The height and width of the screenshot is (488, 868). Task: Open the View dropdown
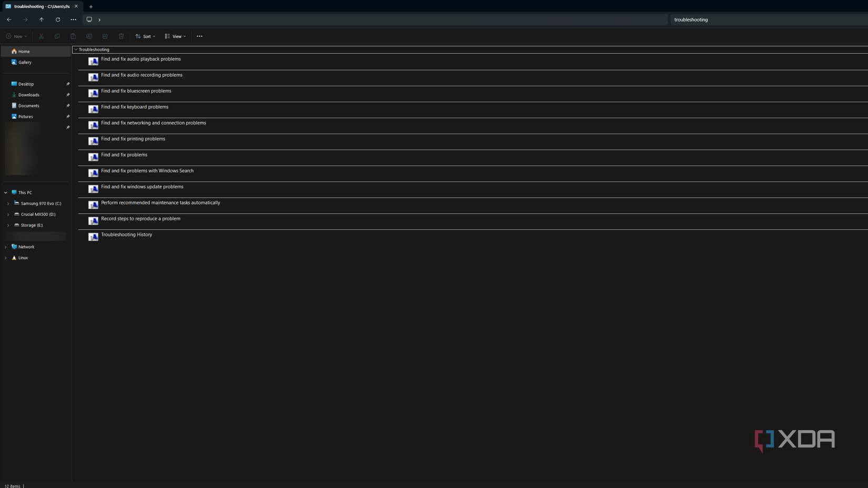175,36
